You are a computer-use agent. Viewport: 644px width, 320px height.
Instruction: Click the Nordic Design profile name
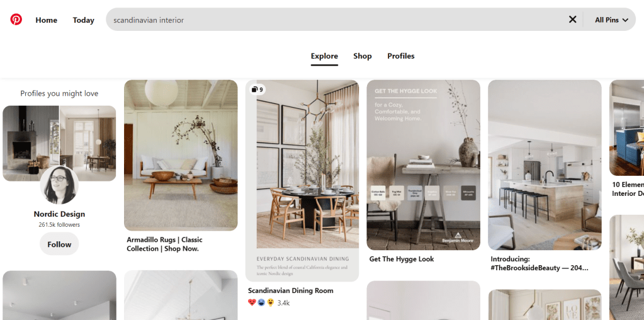click(59, 214)
